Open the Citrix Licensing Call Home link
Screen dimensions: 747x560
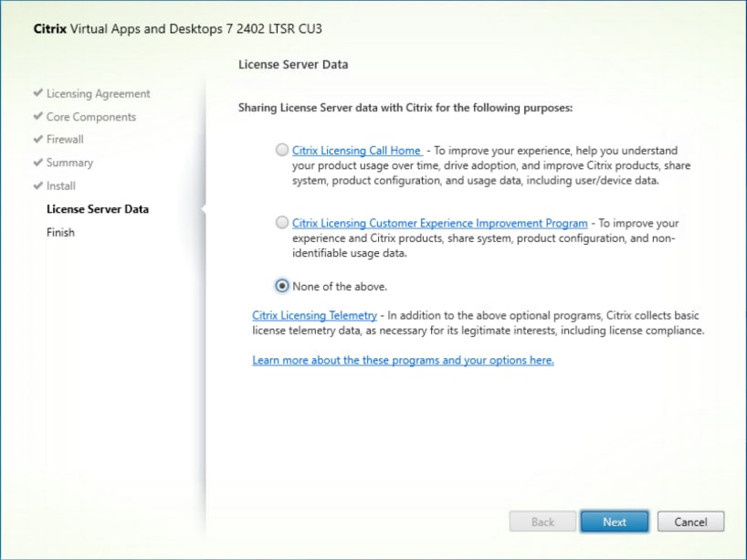click(x=357, y=151)
